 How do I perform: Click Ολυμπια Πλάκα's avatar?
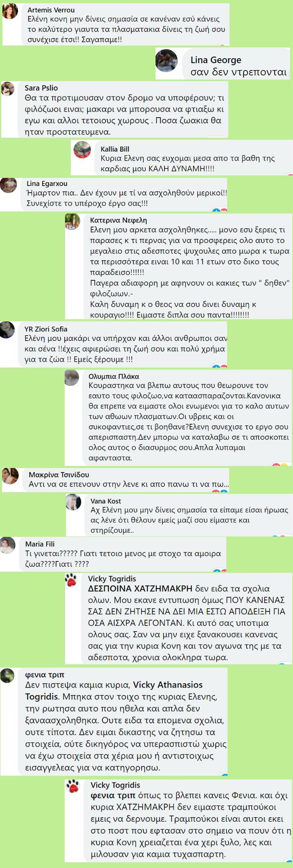click(72, 377)
